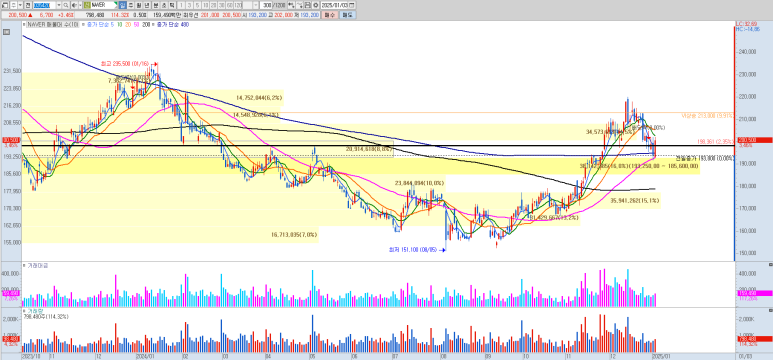Click the 종가 단순 480 legend label
The image size is (773, 360).
click(x=172, y=25)
